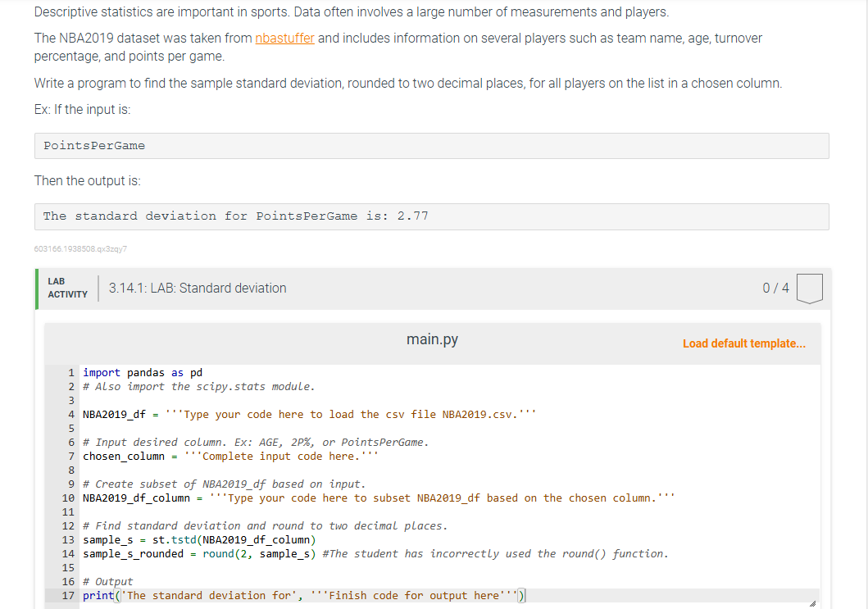
Task: Click the LAB ACTIVITY label
Action: point(66,286)
